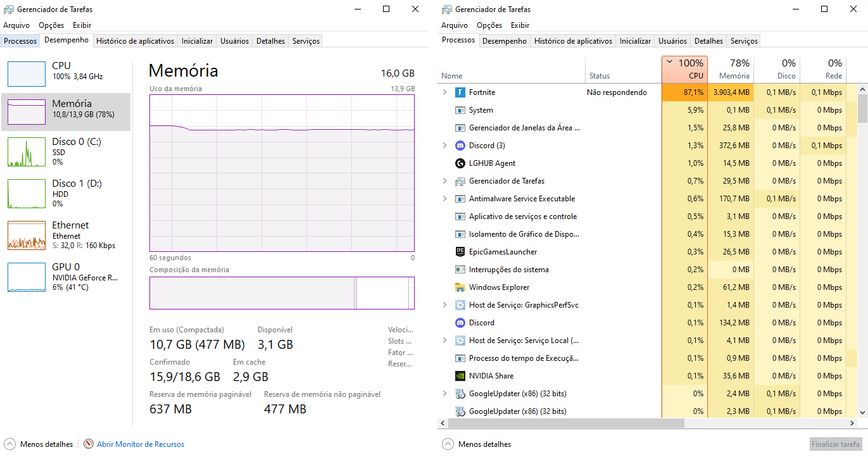
Task: Click scroll-down arrow of process list
Action: click(x=862, y=412)
